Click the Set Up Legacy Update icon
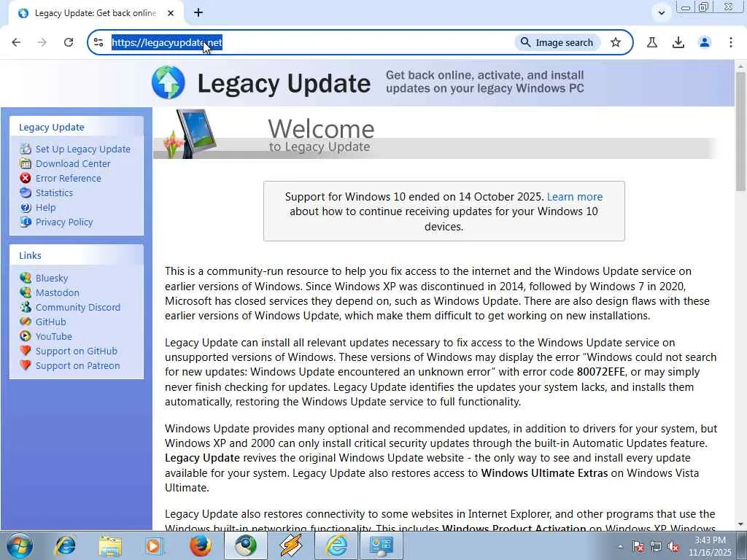This screenshot has width=747, height=560. pos(26,149)
